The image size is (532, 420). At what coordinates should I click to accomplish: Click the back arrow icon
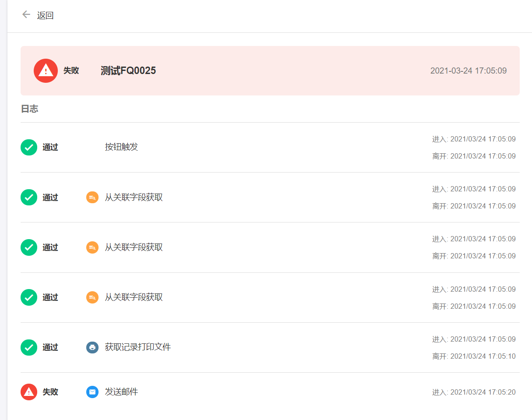tap(26, 14)
